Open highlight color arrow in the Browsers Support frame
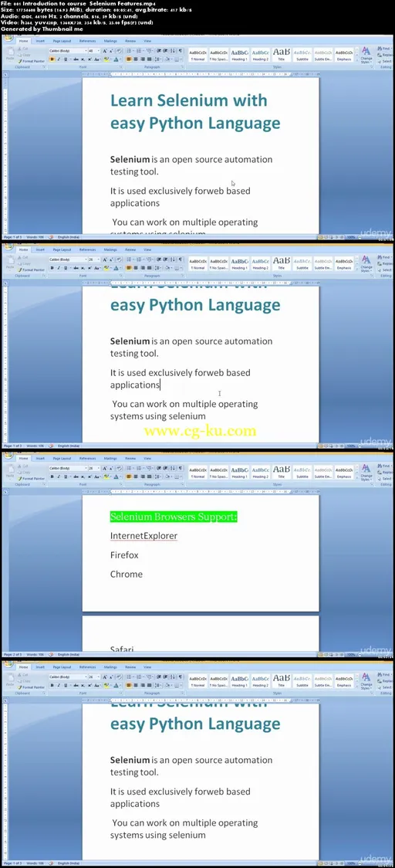Image resolution: width=395 pixels, height=868 pixels. (x=110, y=476)
